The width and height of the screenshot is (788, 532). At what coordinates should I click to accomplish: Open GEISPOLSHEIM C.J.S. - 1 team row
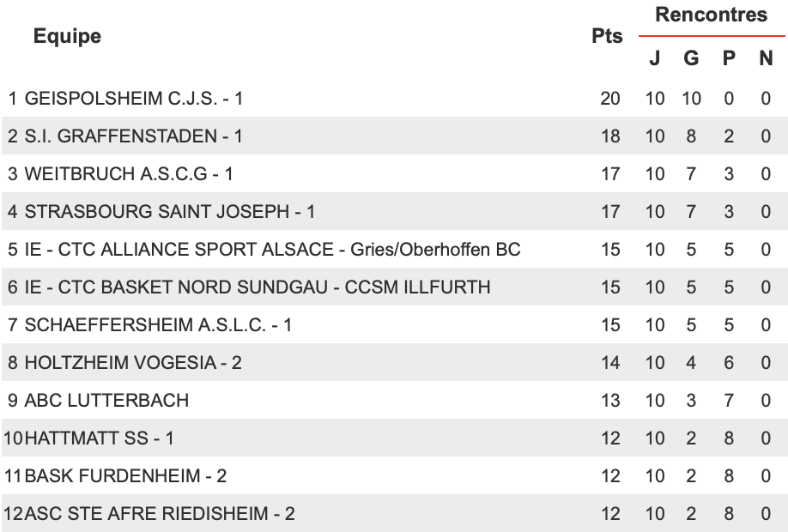pos(394,99)
